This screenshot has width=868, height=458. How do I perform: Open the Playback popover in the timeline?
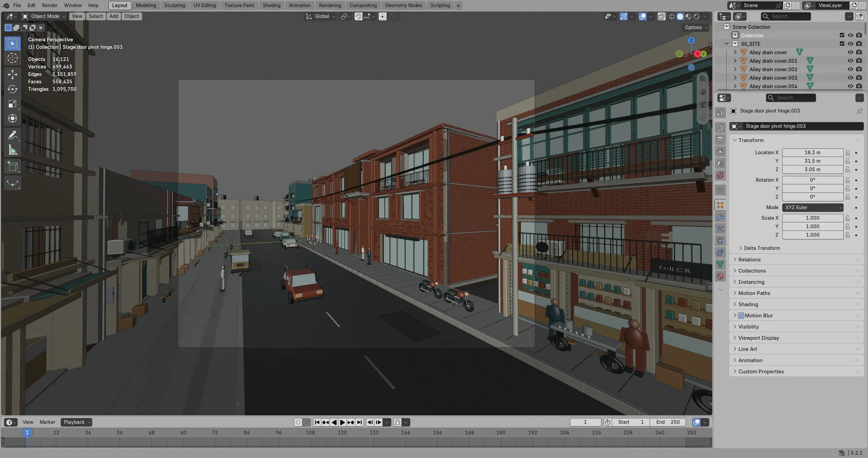point(77,422)
